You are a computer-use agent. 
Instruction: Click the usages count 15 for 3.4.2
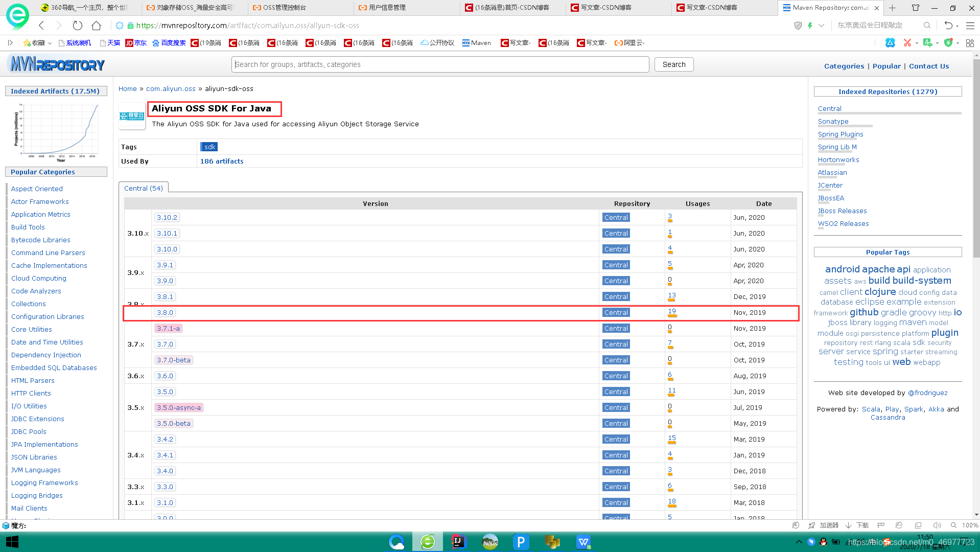(672, 438)
